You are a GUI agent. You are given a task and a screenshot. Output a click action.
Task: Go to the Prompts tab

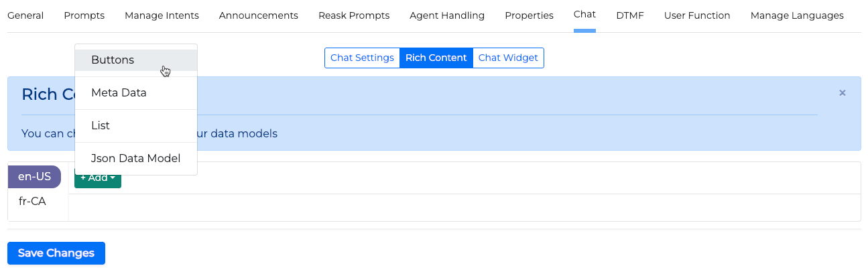(84, 15)
